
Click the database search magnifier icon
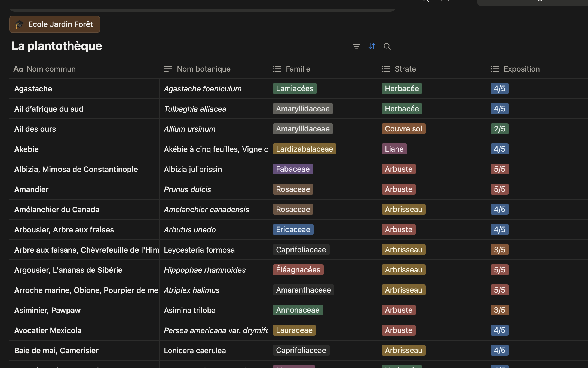click(x=387, y=46)
